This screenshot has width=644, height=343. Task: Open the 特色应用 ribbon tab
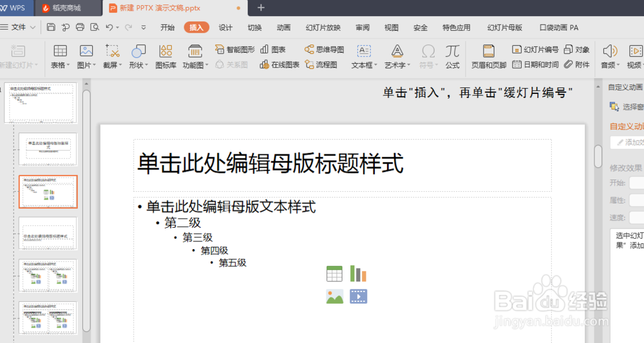click(x=457, y=28)
